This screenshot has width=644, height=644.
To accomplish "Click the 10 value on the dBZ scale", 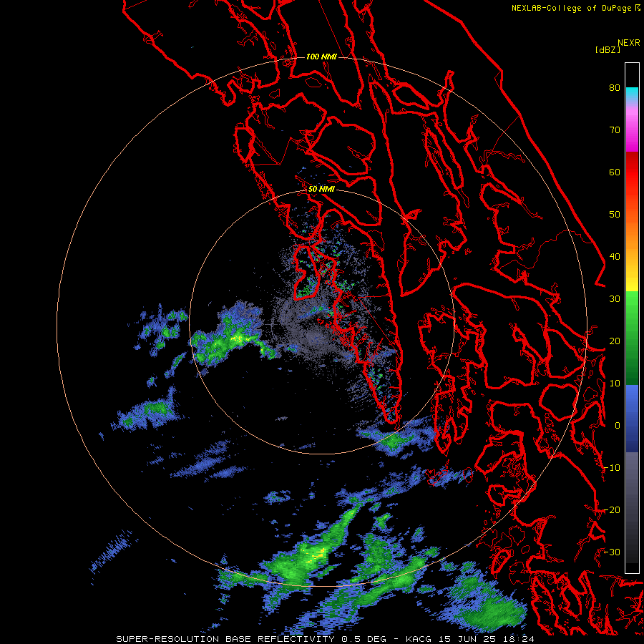I will click(615, 384).
